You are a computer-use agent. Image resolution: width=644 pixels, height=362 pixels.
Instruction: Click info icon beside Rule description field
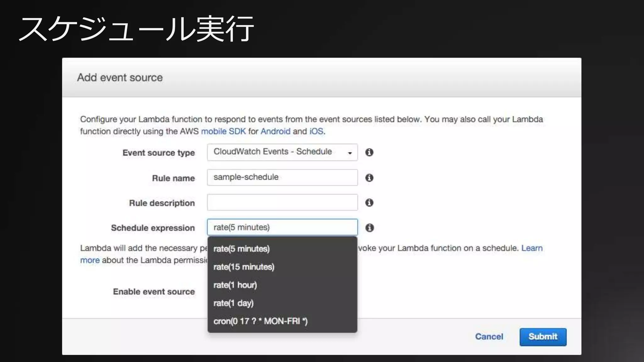point(369,203)
